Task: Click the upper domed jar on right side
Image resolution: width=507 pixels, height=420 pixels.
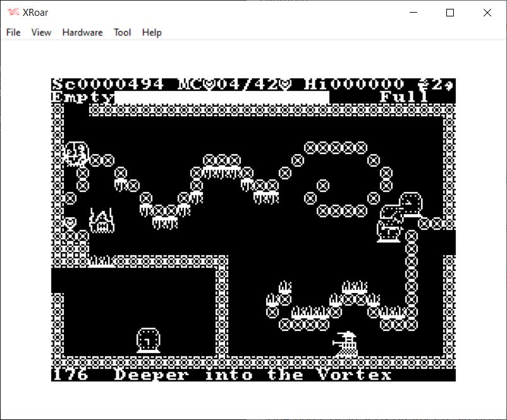Action: [412, 204]
